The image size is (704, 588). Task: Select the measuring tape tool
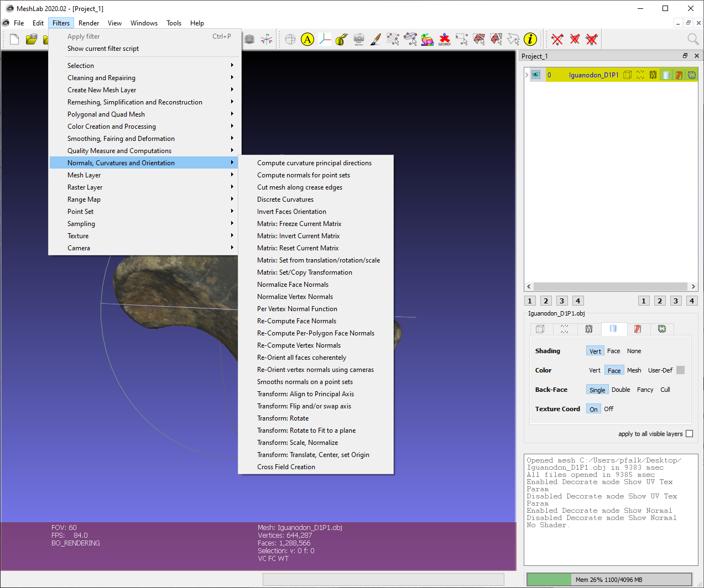point(340,39)
